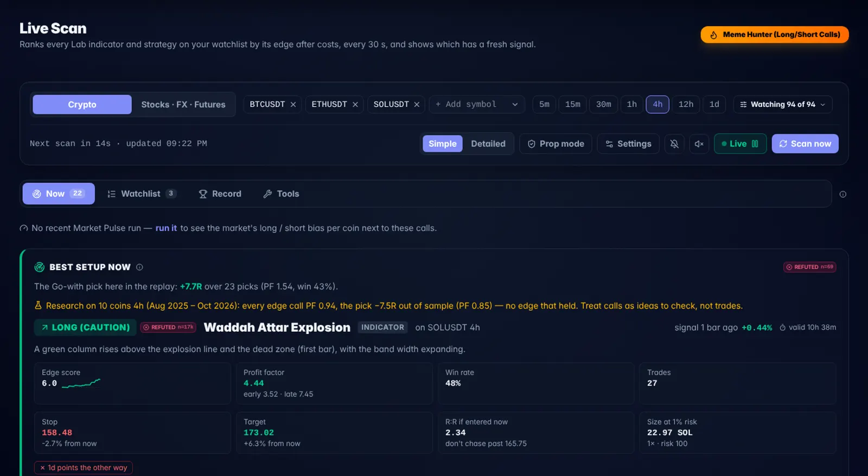Click the Stop value 158.48

(57, 433)
